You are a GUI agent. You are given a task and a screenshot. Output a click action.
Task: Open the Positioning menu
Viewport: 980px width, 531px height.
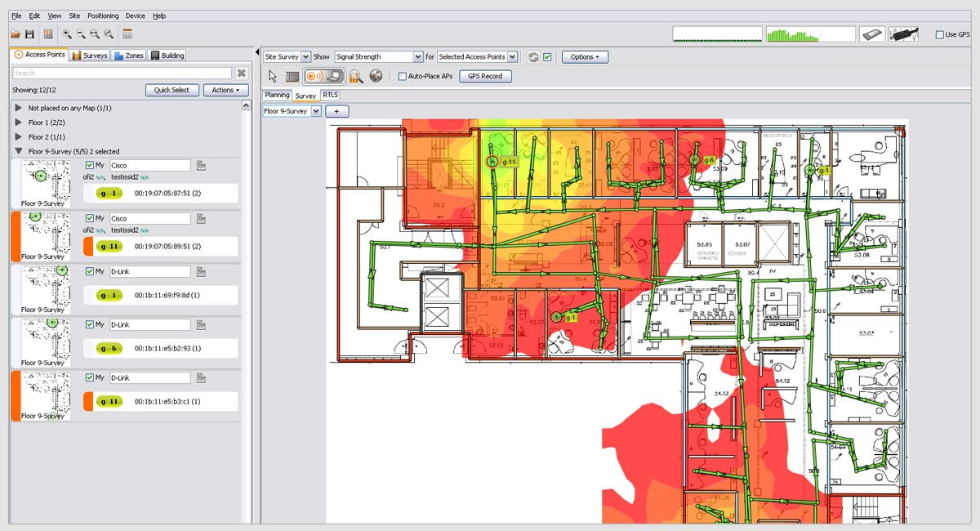click(x=103, y=16)
